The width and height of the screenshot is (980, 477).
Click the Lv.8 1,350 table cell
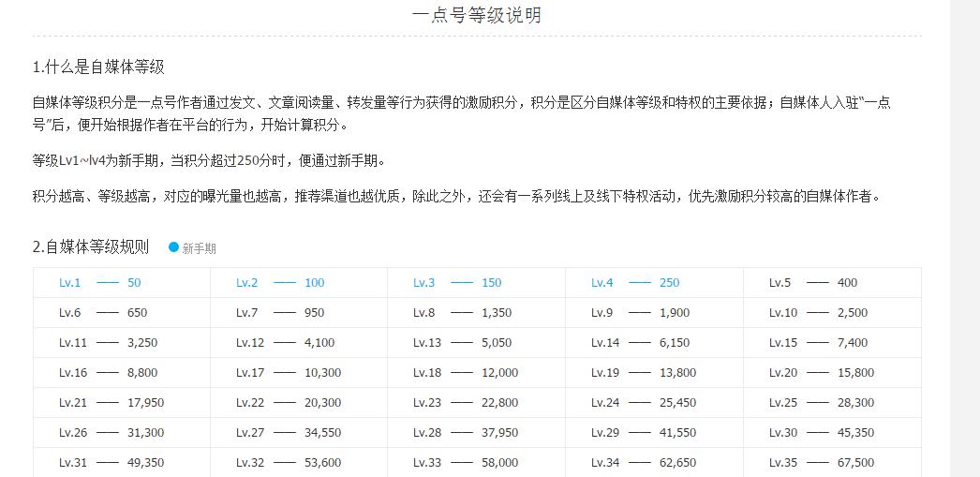point(476,313)
